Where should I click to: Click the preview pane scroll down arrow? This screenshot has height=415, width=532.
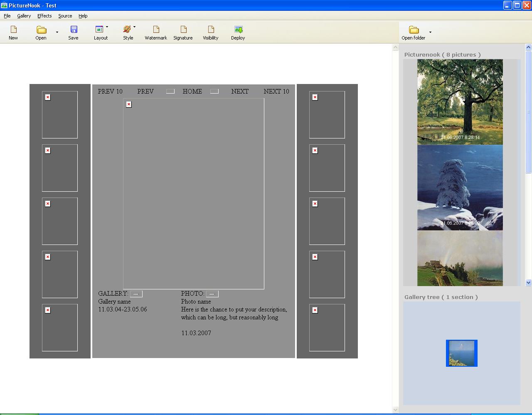pos(396,410)
